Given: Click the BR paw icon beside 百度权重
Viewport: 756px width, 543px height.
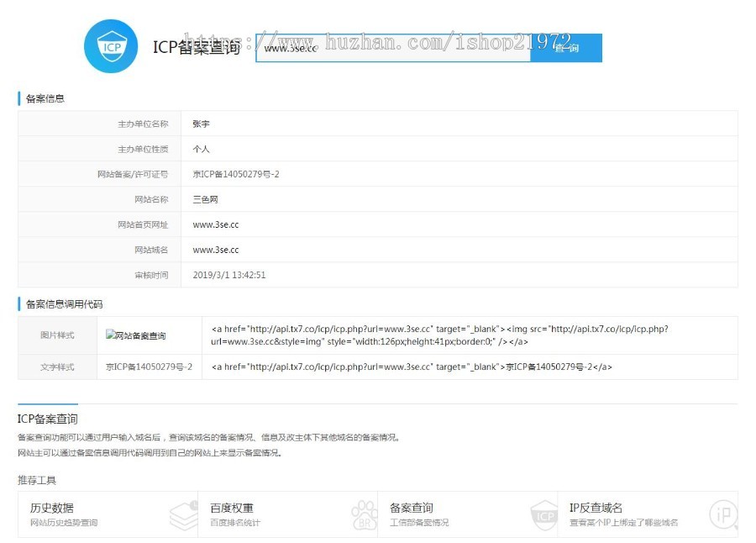Looking at the screenshot, I should [364, 514].
